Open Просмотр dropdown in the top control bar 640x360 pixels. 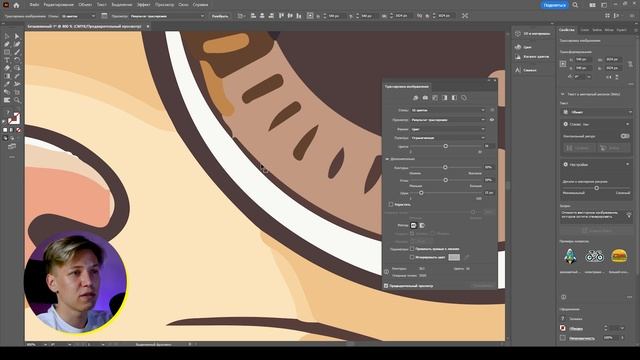tap(167, 16)
